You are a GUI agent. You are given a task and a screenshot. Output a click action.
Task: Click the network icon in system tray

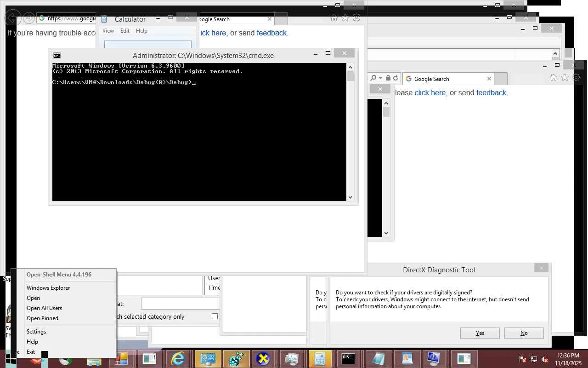(x=534, y=359)
